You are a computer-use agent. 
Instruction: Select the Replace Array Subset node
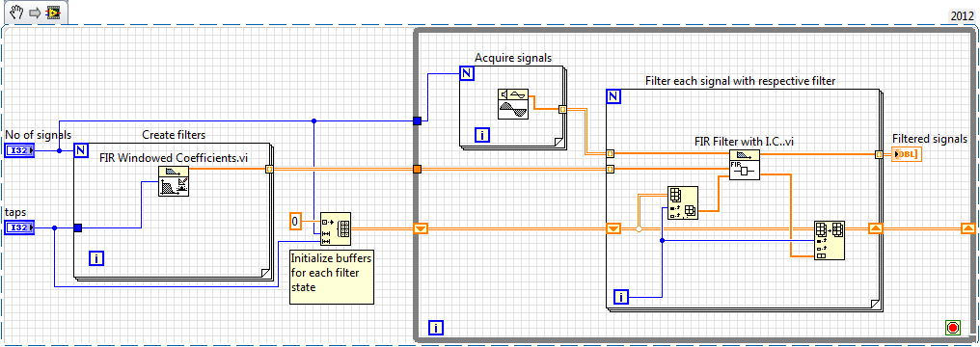[x=830, y=240]
